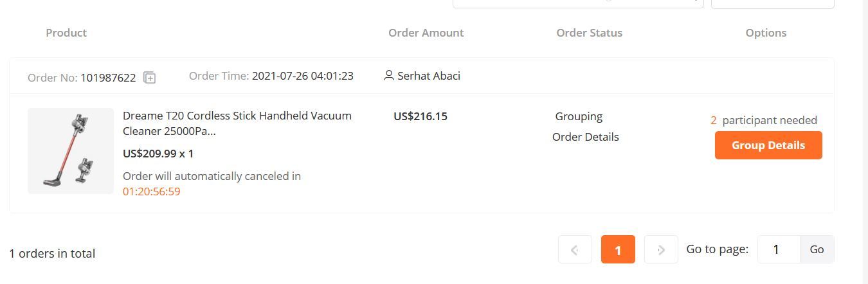Copy order number 101987622 with copy icon
The height and width of the screenshot is (284, 868).
(149, 78)
